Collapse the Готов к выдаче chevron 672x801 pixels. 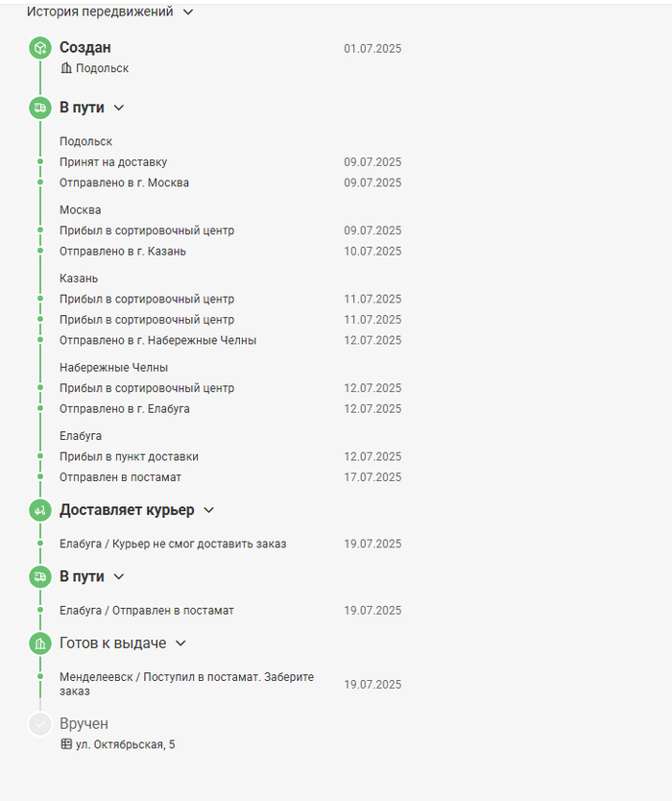pos(180,643)
